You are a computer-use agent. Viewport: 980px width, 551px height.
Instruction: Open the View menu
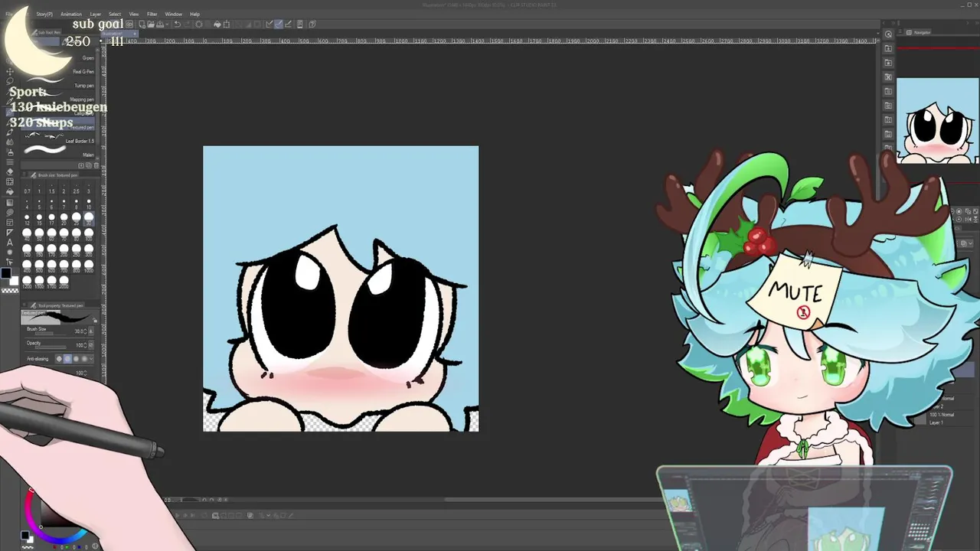[134, 14]
